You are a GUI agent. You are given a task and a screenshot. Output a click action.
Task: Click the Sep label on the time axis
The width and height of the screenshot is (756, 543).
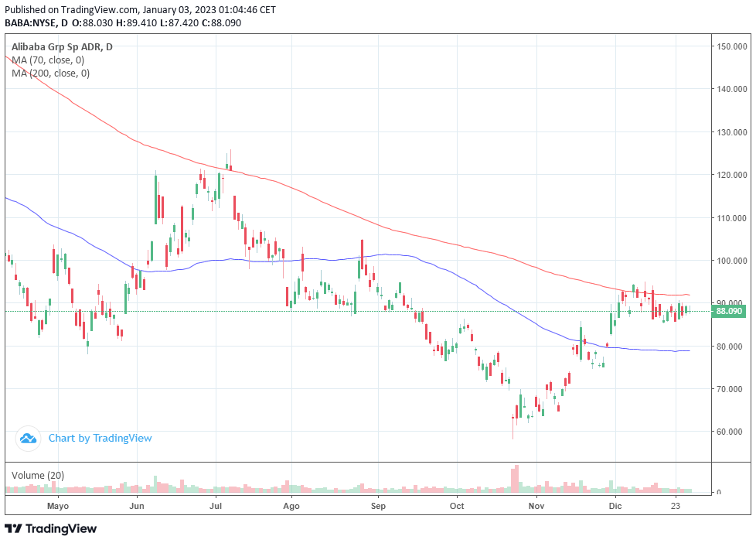378,507
